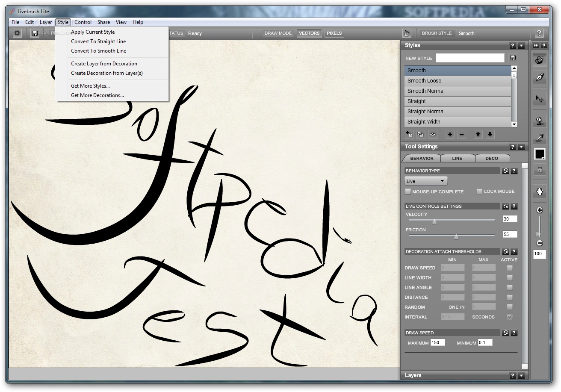The width and height of the screenshot is (561, 392).
Task: Collapse Tool Settings panel with triangle
Action: point(521,147)
